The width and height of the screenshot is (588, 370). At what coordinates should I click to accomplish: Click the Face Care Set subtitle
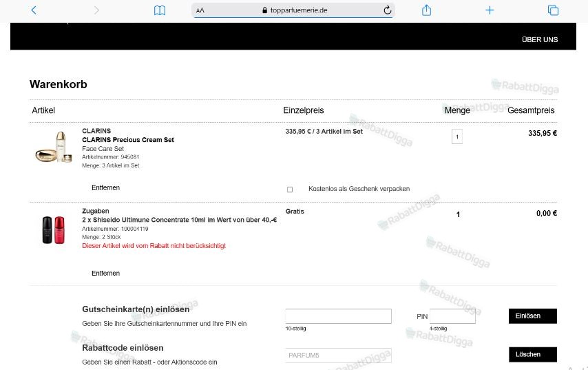click(103, 149)
